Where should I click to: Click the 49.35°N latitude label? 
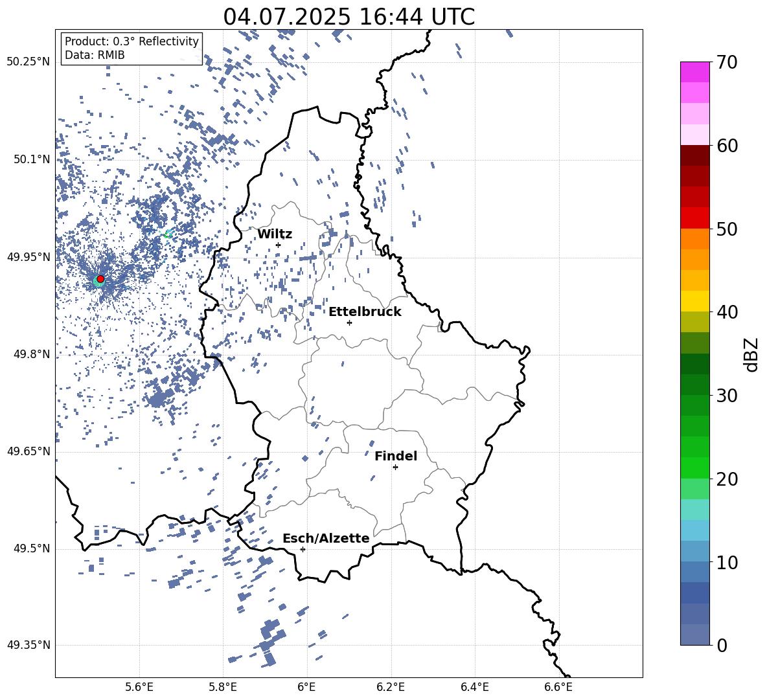(29, 645)
